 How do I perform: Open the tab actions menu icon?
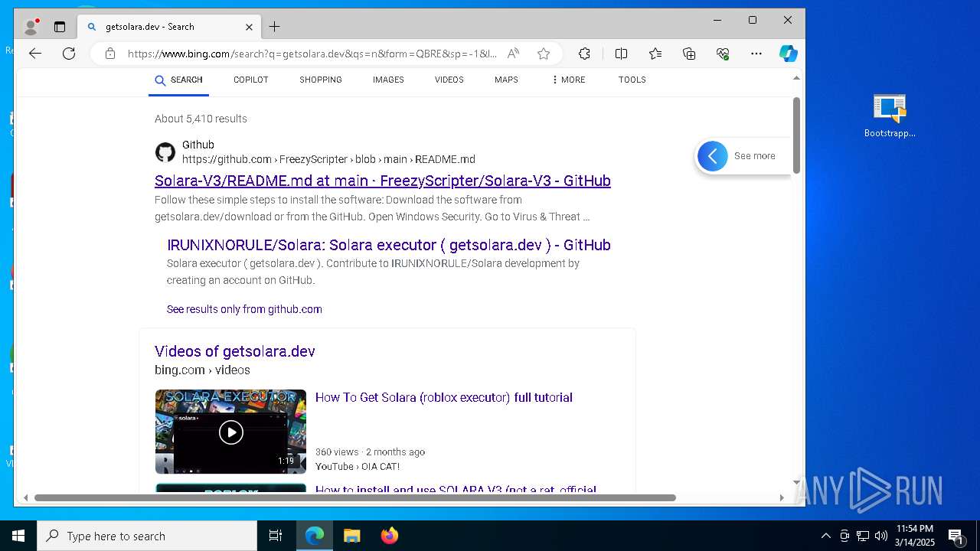(x=60, y=27)
